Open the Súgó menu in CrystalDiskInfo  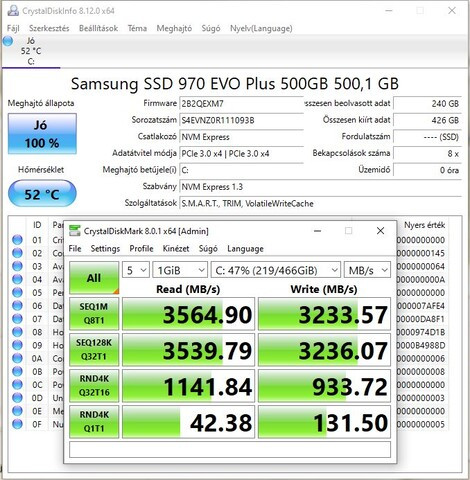pyautogui.click(x=211, y=28)
